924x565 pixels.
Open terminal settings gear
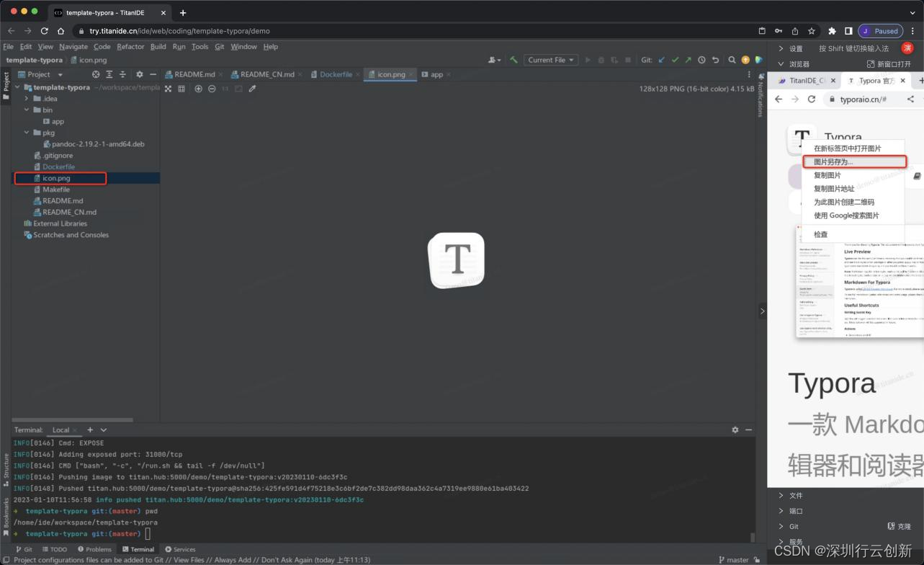[735, 430]
